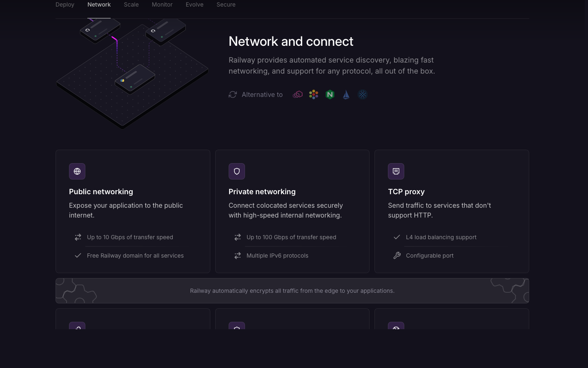This screenshot has height=368, width=588.
Task: Go to the Evolve tab
Action: tap(194, 4)
